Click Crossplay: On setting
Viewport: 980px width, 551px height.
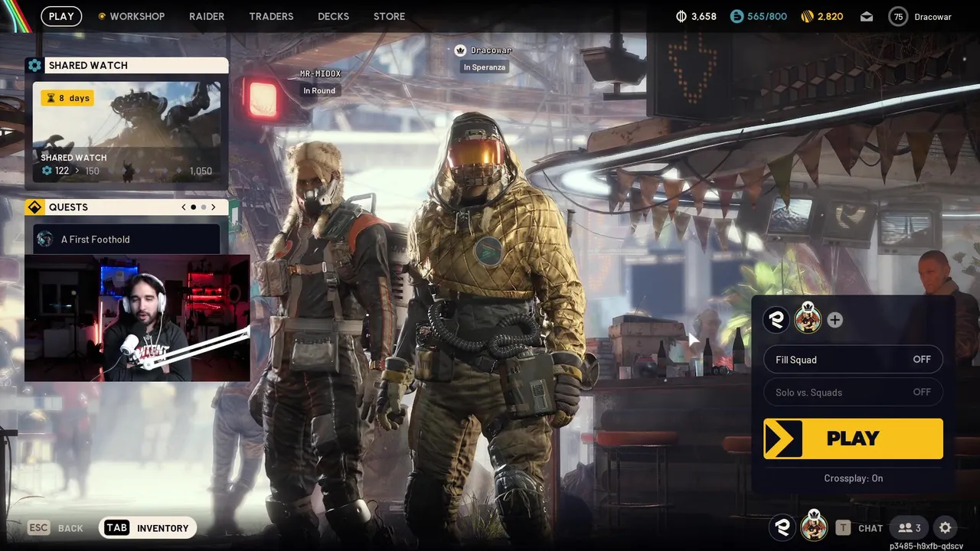pyautogui.click(x=853, y=478)
